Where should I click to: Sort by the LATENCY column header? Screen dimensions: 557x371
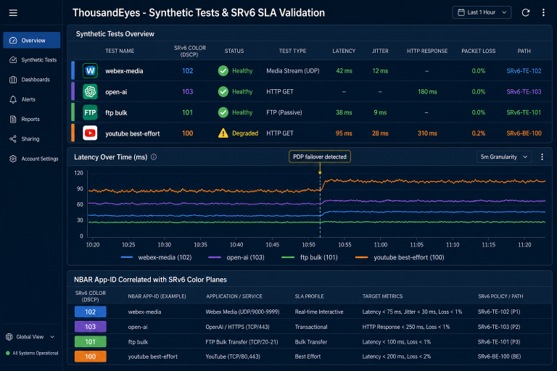tap(344, 51)
